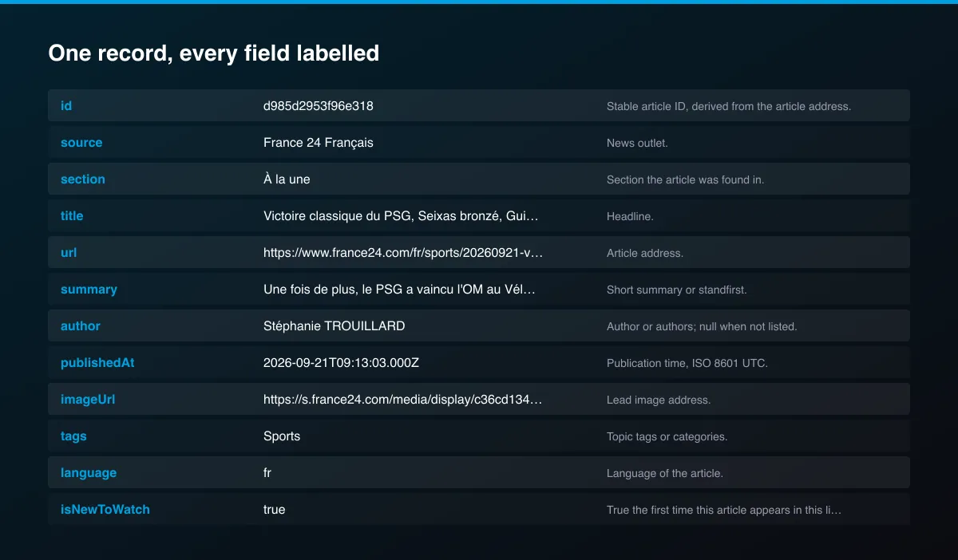Select the "tags" field name
Screen dimensions: 958x560
(73, 436)
